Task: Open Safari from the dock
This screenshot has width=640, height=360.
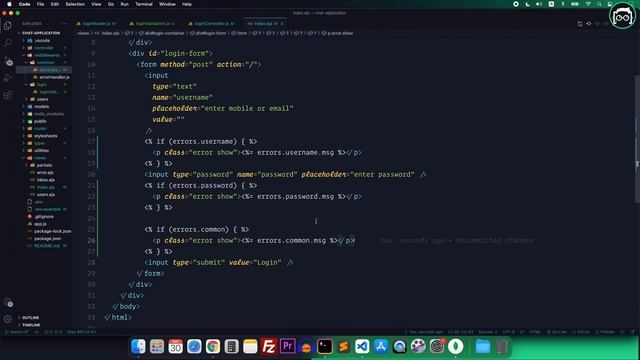Action: [x=194, y=347]
